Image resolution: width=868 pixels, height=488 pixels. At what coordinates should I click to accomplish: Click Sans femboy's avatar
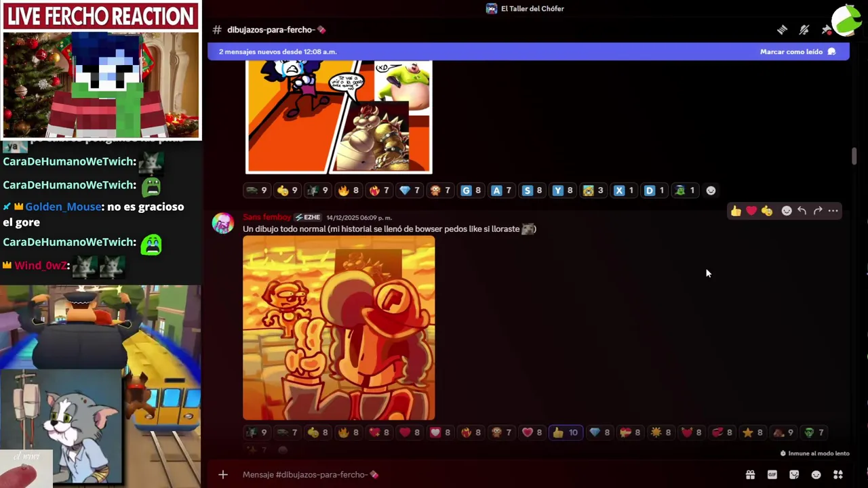[x=223, y=223]
